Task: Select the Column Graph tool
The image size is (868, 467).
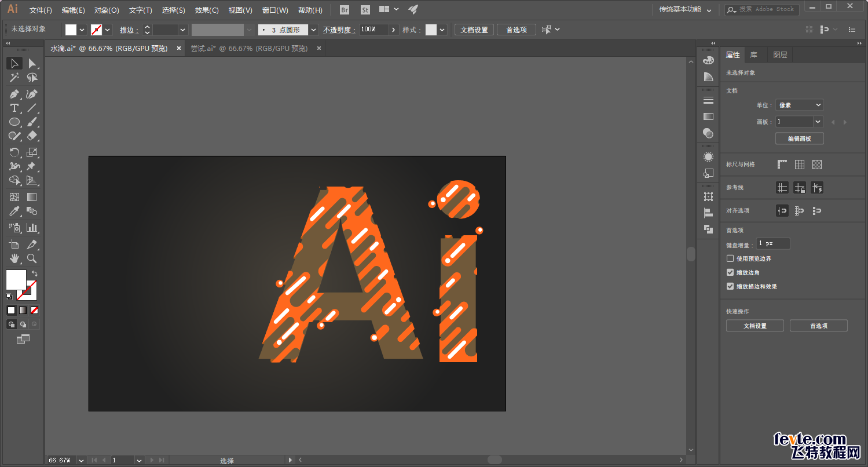Action: (32, 228)
